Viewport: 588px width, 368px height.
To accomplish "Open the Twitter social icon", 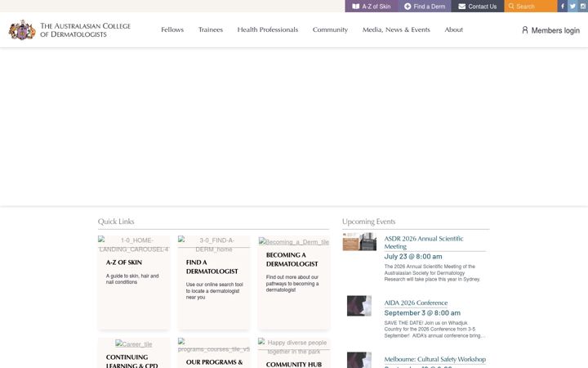I will [572, 6].
